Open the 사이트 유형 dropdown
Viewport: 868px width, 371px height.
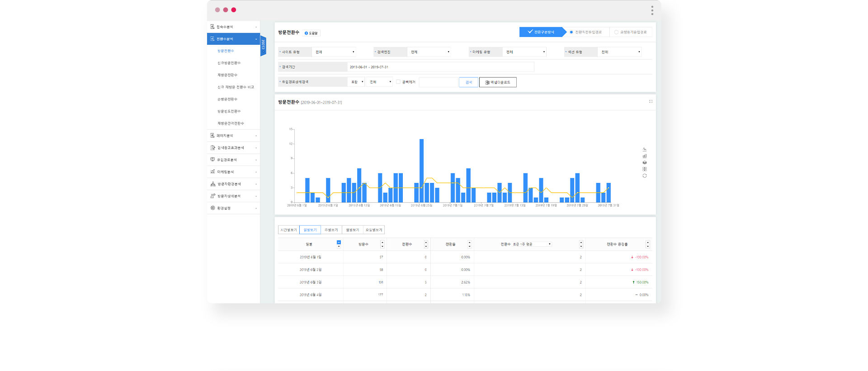(335, 52)
